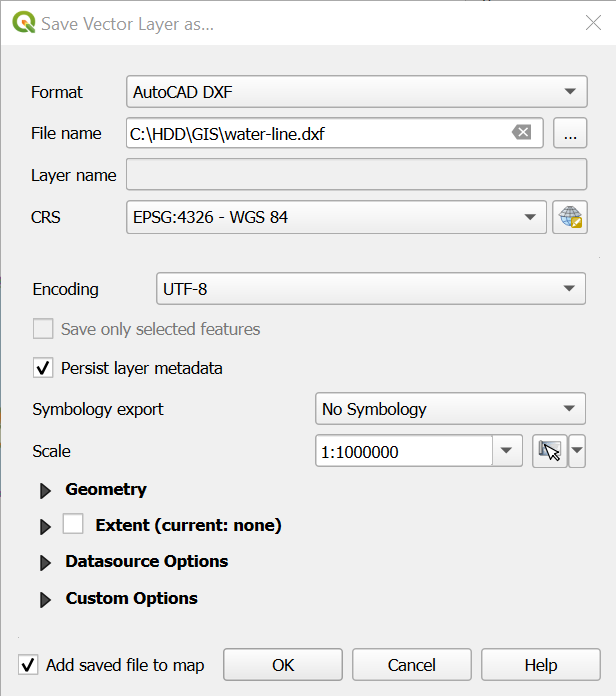Toggle Persist layer metadata checkbox
Image resolution: width=616 pixels, height=696 pixels.
[x=43, y=368]
